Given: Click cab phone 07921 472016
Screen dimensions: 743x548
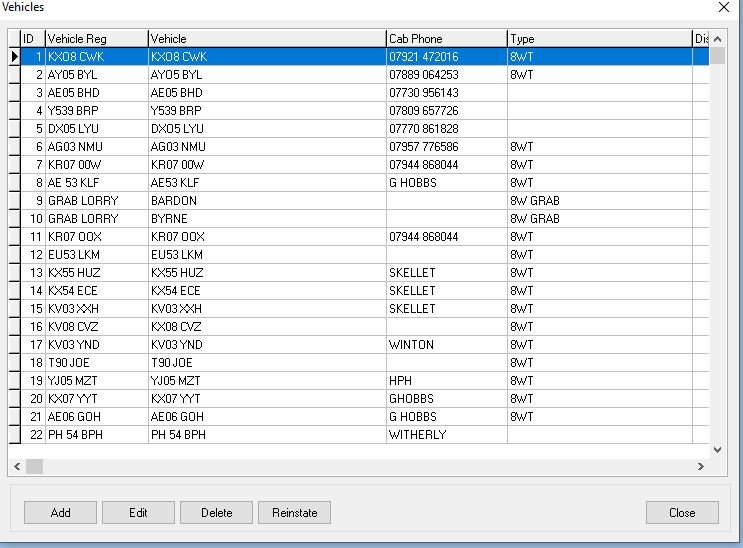Looking at the screenshot, I should click(447, 57).
